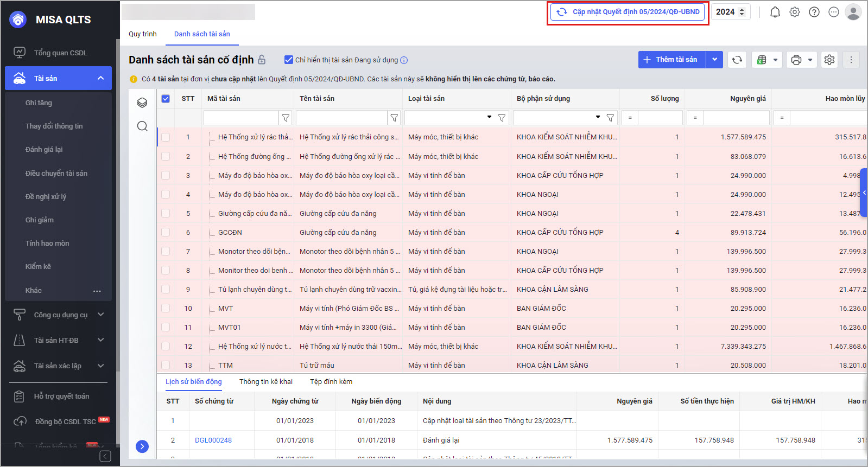Click the Excel export icon

pos(762,60)
